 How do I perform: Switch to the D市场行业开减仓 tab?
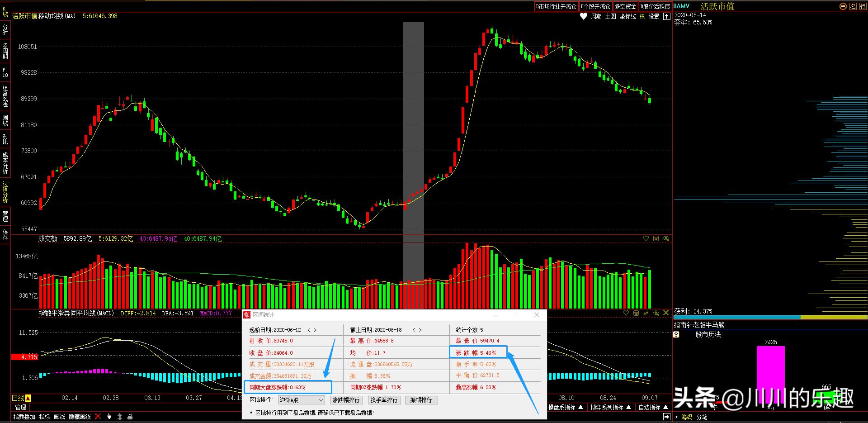pos(556,6)
